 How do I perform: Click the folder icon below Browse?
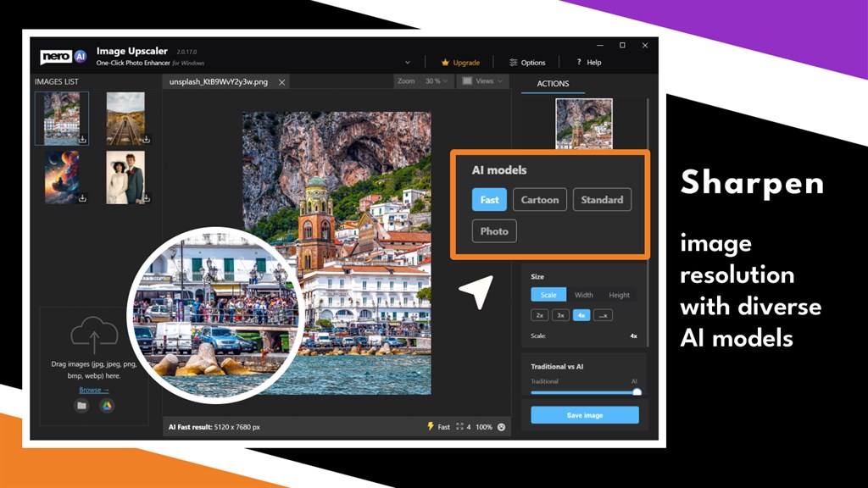(81, 406)
